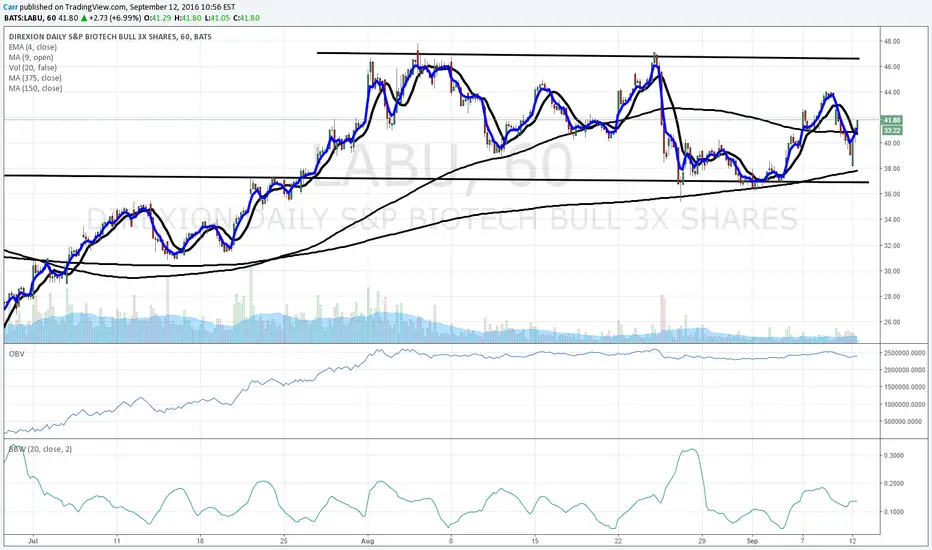The height and width of the screenshot is (550, 932).
Task: Click the 34.00 price axis label
Action: point(892,220)
